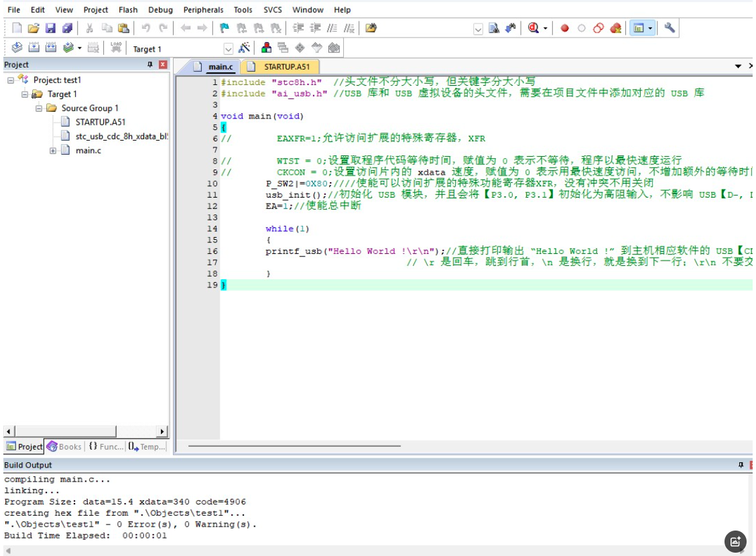The height and width of the screenshot is (556, 756).
Task: Click the Project panel scroll right arrow
Action: pos(162,431)
